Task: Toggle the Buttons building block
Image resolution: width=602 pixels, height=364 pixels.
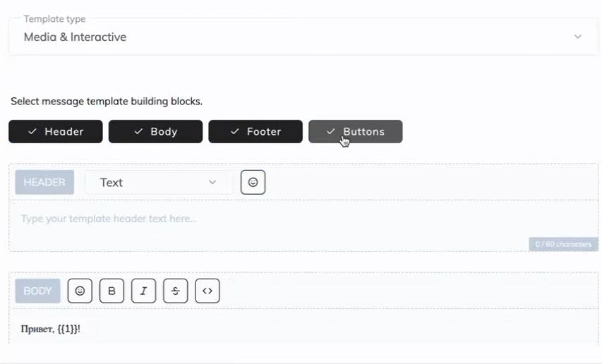Action: tap(355, 132)
